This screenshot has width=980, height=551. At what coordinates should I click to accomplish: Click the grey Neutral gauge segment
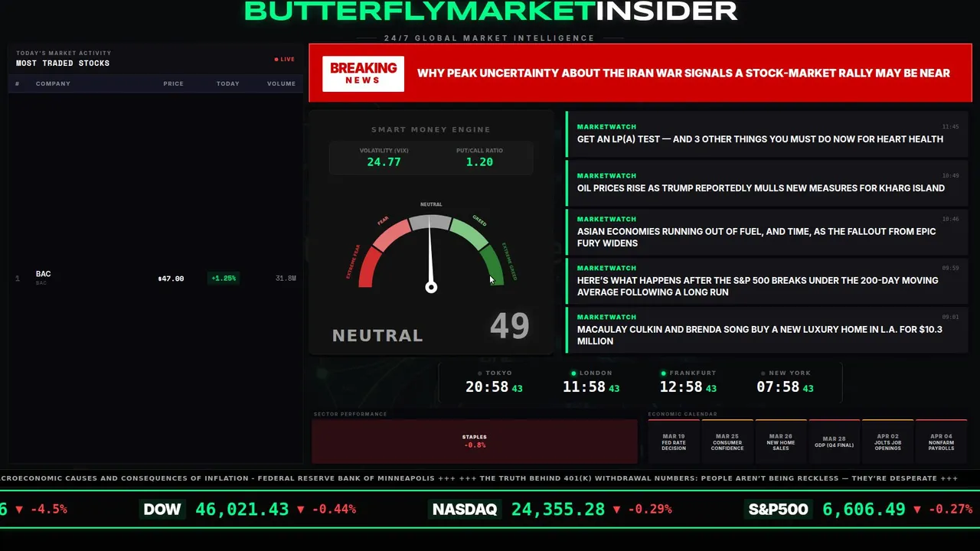point(430,222)
